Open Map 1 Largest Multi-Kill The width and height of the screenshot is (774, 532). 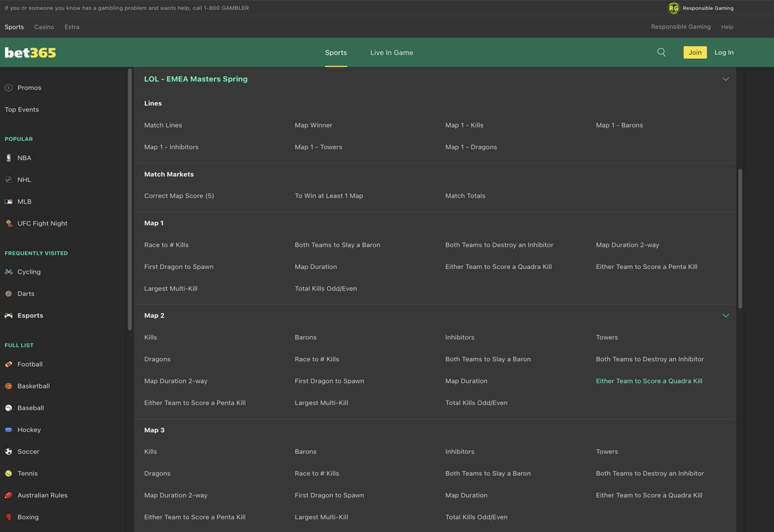point(171,288)
